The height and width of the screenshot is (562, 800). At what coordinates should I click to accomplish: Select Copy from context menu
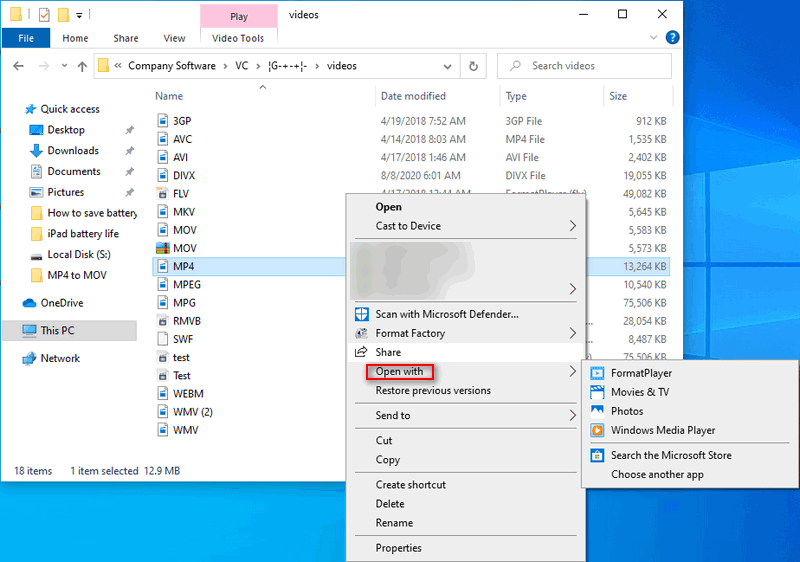[387, 459]
